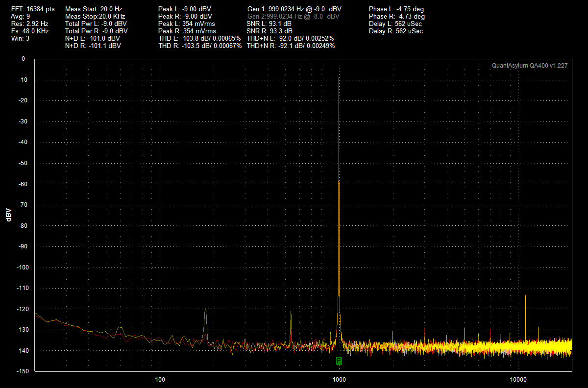Viewport: 588px width, 388px height.
Task: Click 'SNR R: 93.3 dB' value
Action: (x=269, y=31)
